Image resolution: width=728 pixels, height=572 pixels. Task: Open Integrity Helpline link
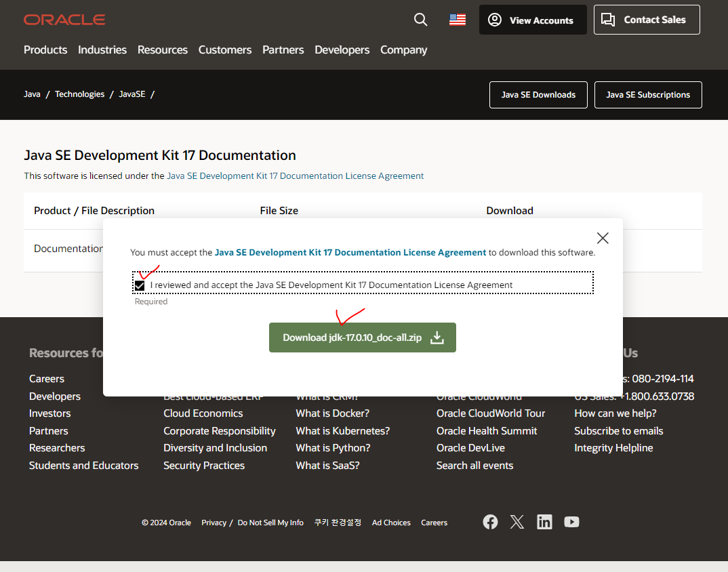(613, 448)
